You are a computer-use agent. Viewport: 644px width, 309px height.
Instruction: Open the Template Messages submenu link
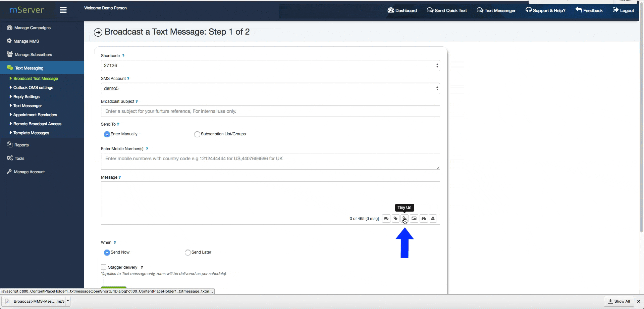(31, 133)
